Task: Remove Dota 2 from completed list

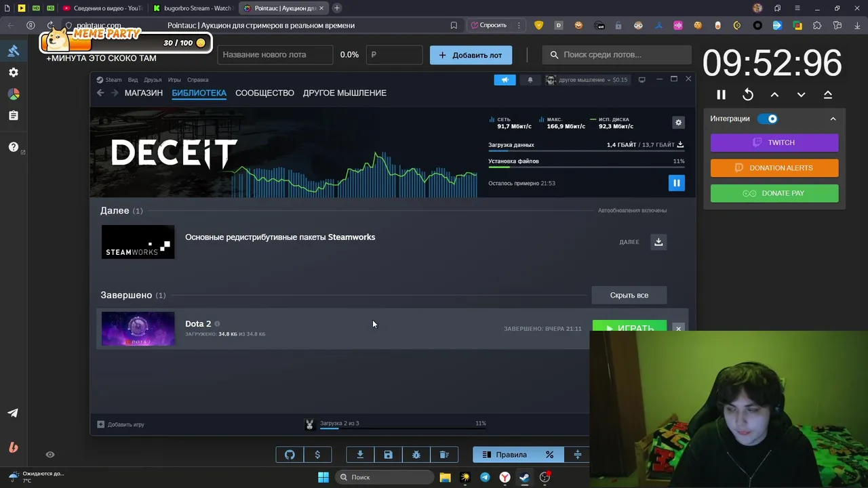Action: click(x=678, y=328)
